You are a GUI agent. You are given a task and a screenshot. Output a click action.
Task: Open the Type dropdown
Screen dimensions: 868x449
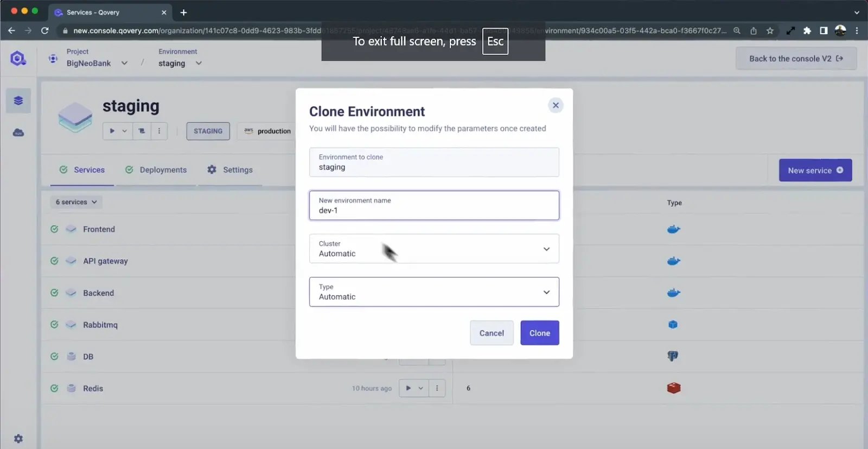434,292
